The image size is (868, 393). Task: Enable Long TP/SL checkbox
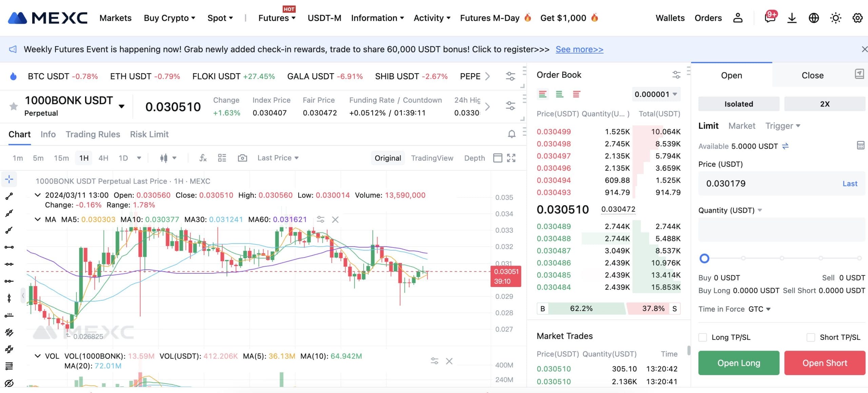point(703,337)
